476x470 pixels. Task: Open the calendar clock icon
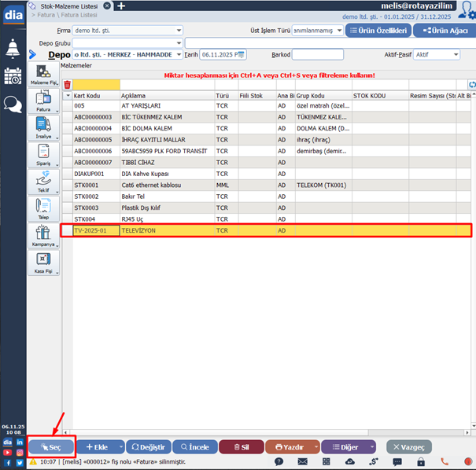click(13, 76)
